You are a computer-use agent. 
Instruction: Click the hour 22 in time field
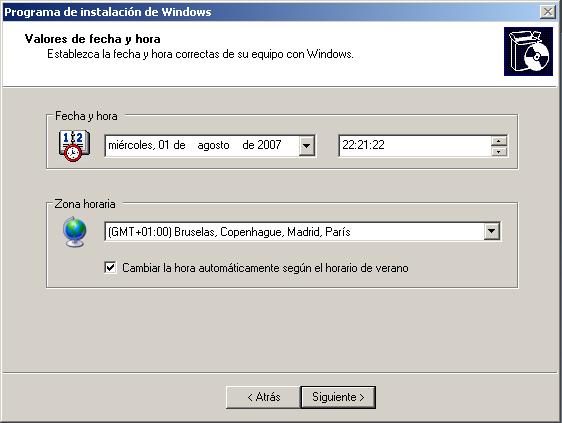(x=347, y=145)
